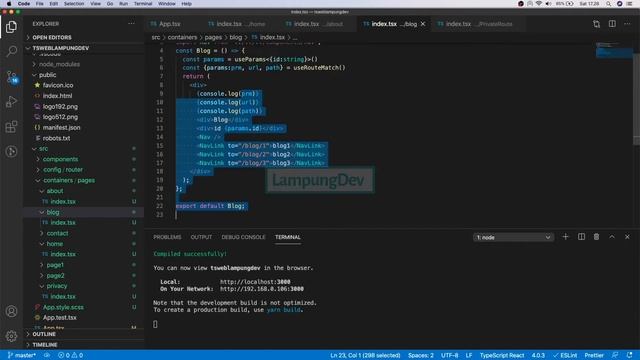Viewport: 640px width, 360px height.
Task: Click the UTF-8 encoding status item
Action: pyautogui.click(x=449, y=355)
